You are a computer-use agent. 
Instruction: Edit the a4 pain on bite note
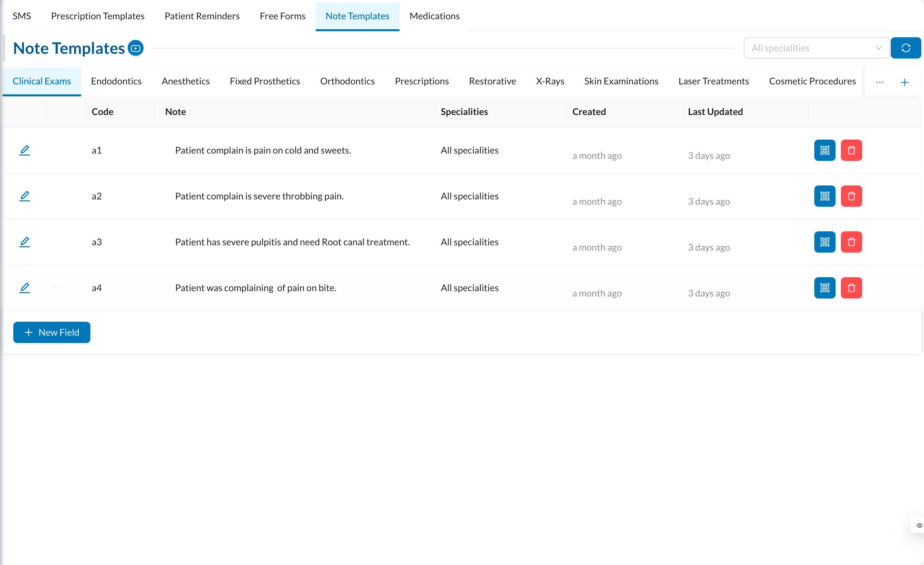pos(24,287)
